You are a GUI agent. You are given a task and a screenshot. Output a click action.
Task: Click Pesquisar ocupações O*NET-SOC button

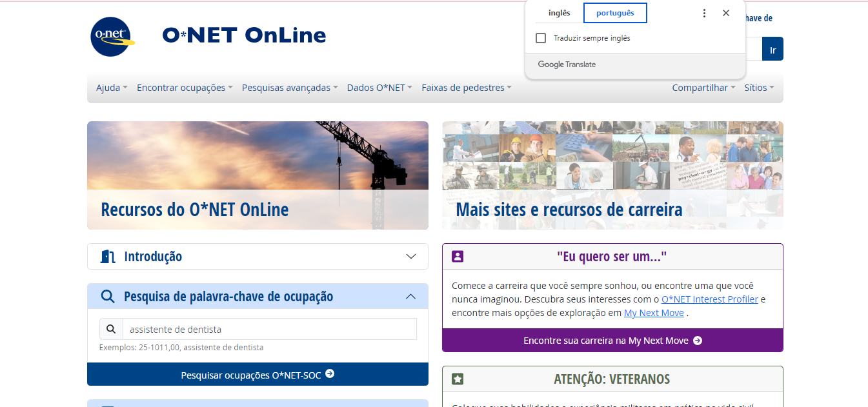(257, 374)
